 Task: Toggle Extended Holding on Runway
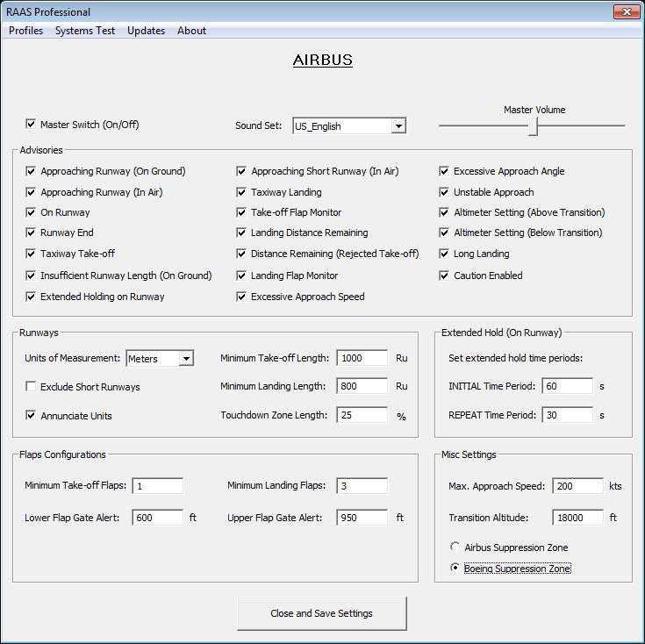tap(31, 297)
